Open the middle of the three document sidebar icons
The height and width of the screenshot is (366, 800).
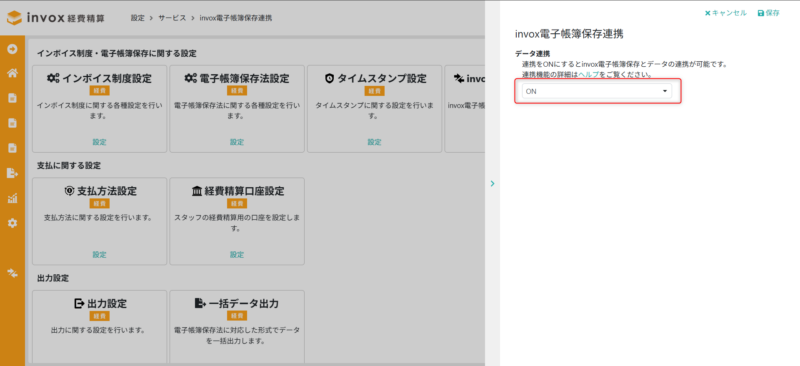point(12,123)
